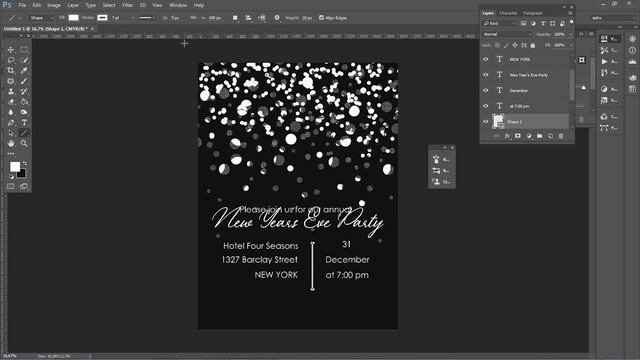Select the Move tool
This screenshot has height=360, width=640.
(x=11, y=49)
